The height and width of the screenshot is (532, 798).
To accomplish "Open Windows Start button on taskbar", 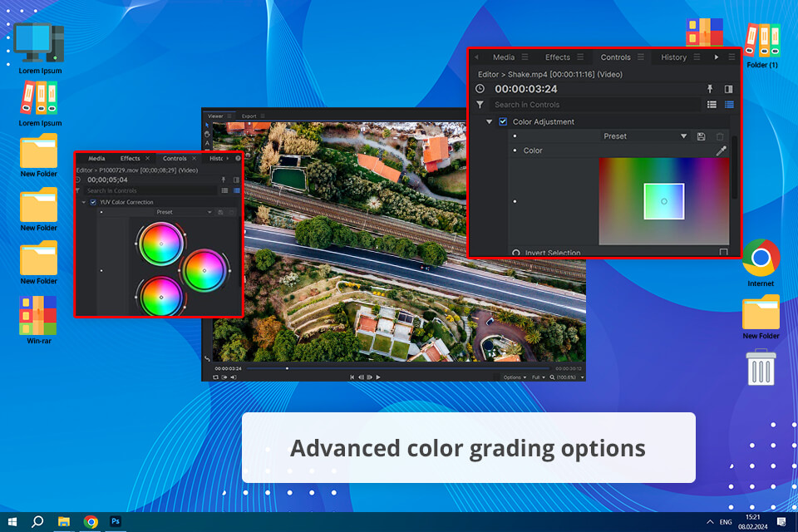I will click(12, 522).
